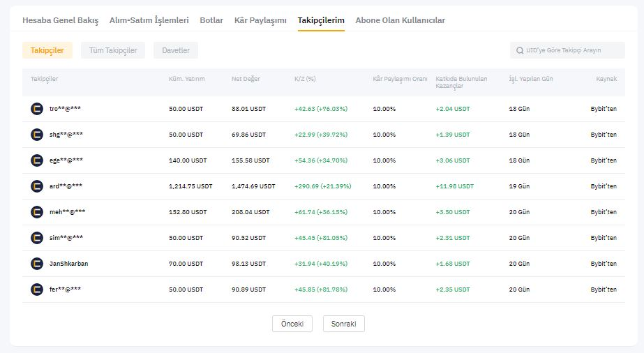Click the avatar icon beside shg**@***
This screenshot has height=353, width=644.
tap(37, 135)
